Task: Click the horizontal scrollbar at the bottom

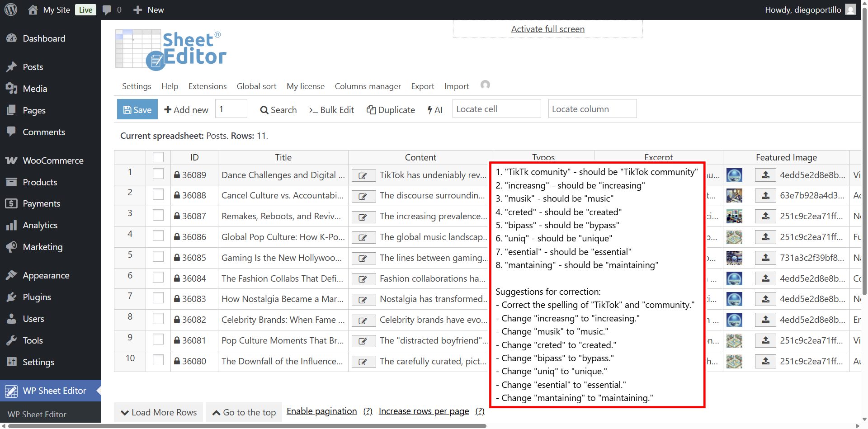Action: [x=246, y=426]
